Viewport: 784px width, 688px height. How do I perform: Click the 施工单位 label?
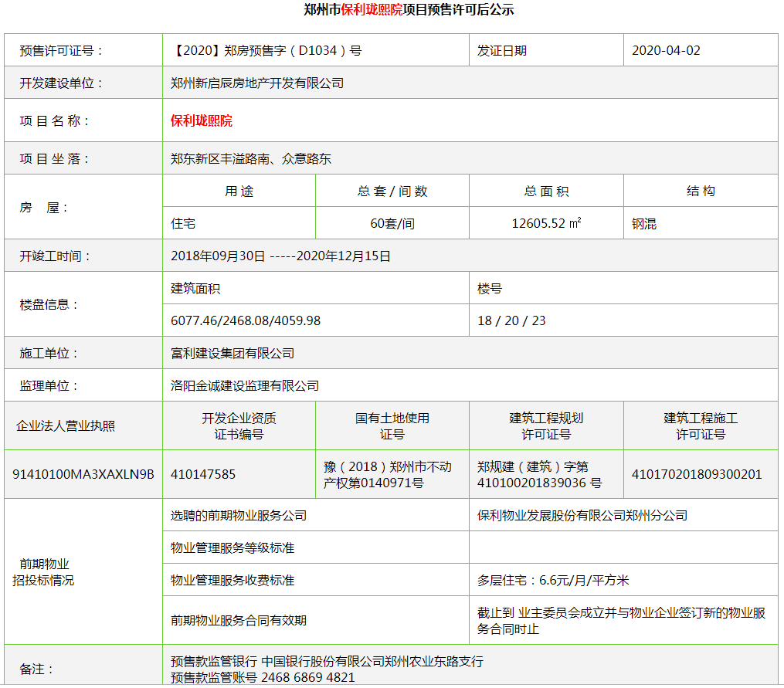pyautogui.click(x=49, y=353)
